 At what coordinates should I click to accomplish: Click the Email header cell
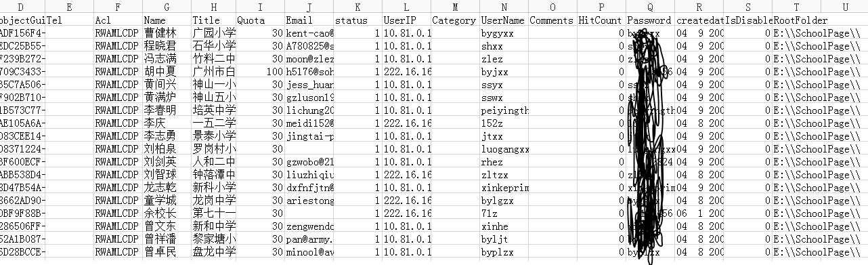tap(309, 20)
